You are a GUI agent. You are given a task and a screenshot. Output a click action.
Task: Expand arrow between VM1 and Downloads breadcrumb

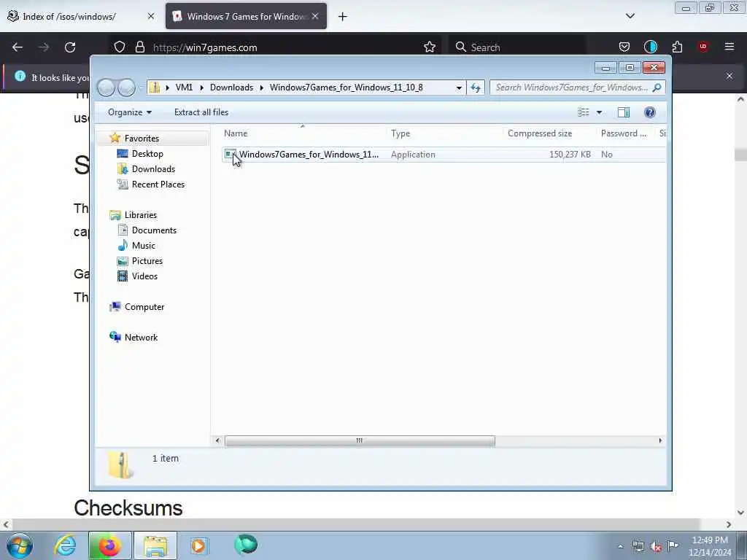(x=202, y=87)
